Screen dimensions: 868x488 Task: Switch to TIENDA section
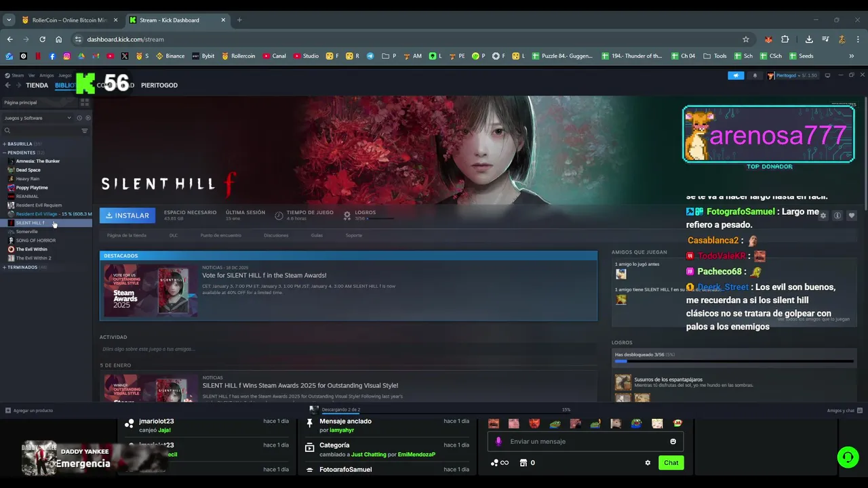click(x=37, y=85)
